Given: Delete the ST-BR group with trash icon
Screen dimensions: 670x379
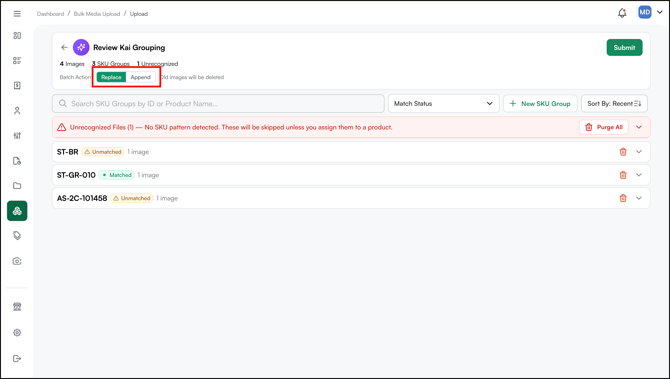Looking at the screenshot, I should (623, 152).
